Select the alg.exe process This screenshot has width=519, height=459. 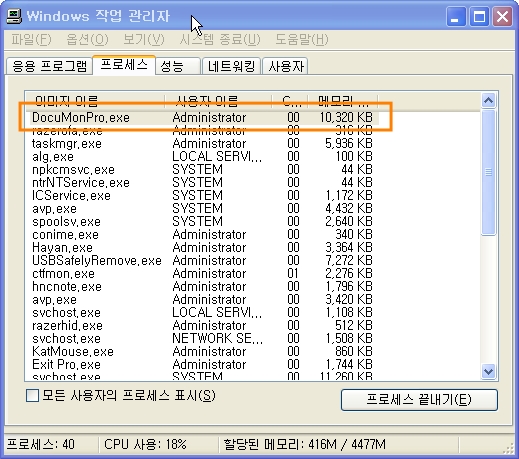pyautogui.click(x=202, y=156)
